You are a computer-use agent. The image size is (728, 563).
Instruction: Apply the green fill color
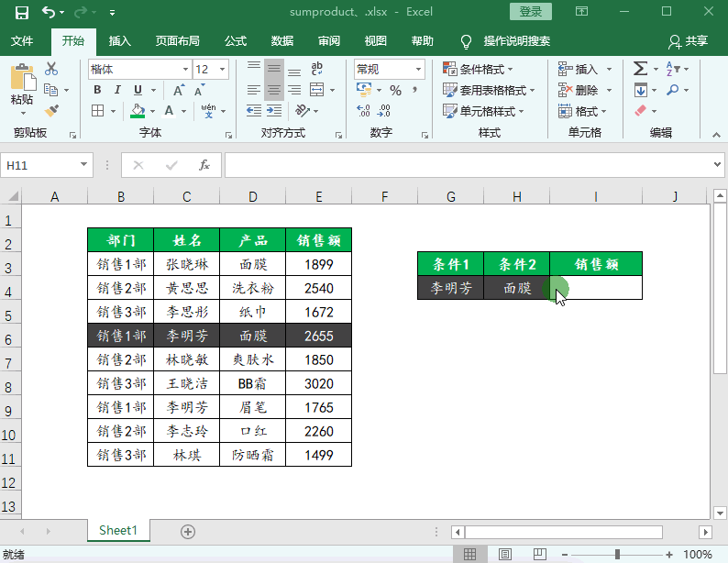(138, 111)
